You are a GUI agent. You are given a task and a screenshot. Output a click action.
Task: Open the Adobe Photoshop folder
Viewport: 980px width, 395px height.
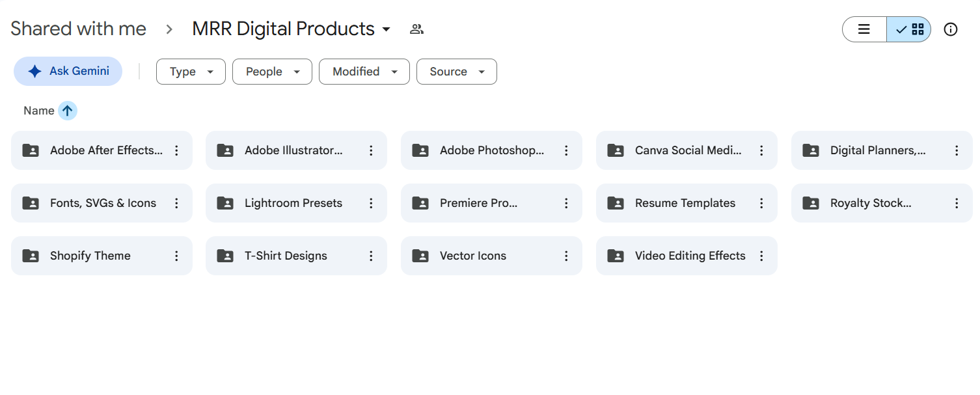click(491, 150)
